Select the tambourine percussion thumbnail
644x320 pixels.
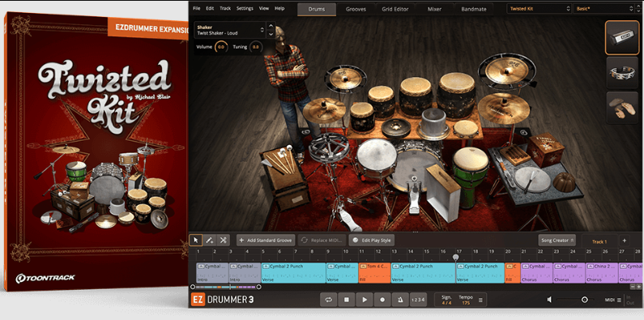coord(622,73)
